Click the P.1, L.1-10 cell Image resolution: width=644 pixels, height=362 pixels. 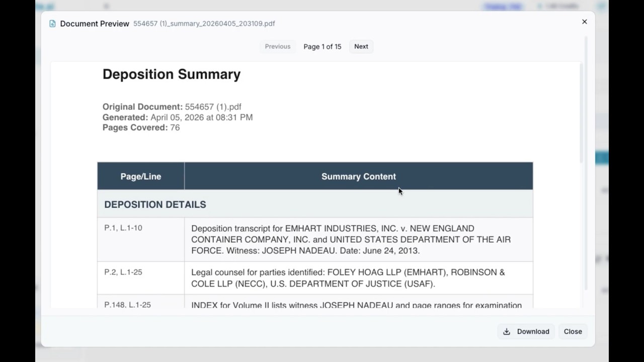[141, 239]
